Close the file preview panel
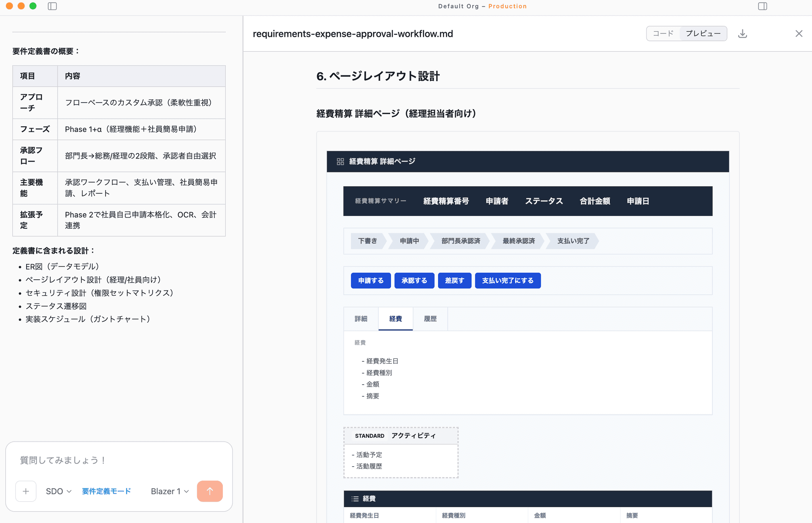Image resolution: width=812 pixels, height=523 pixels. pyautogui.click(x=799, y=34)
